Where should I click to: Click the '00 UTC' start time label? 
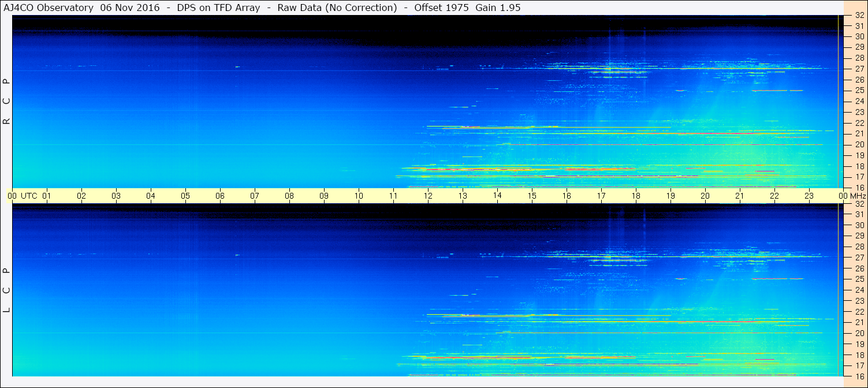coord(22,196)
